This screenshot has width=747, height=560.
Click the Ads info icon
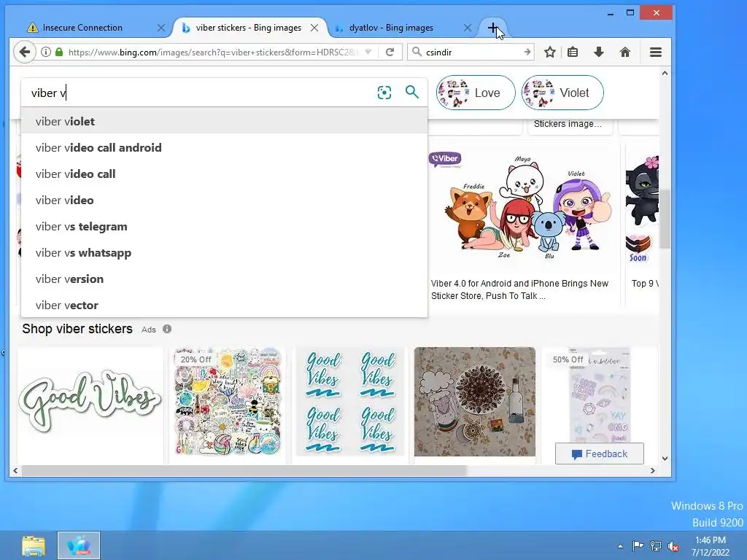[x=167, y=329]
